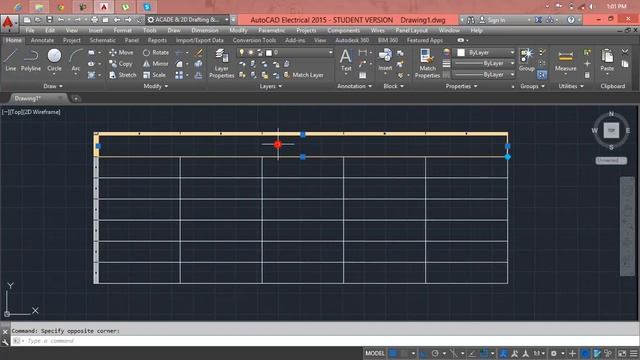Expand the Properties panel

(461, 86)
